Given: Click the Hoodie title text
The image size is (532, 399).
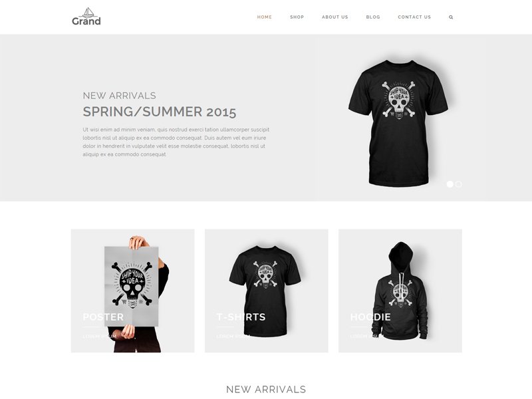Looking at the screenshot, I should 370,317.
